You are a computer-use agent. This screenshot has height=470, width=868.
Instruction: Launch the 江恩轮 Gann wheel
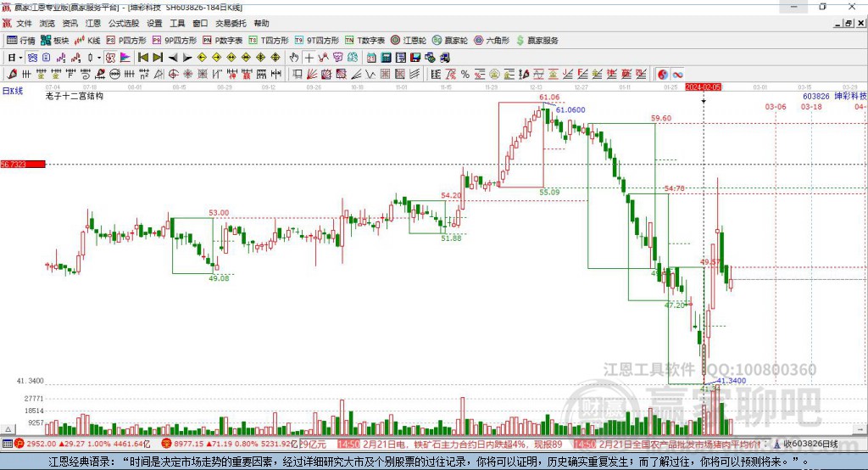[409, 41]
